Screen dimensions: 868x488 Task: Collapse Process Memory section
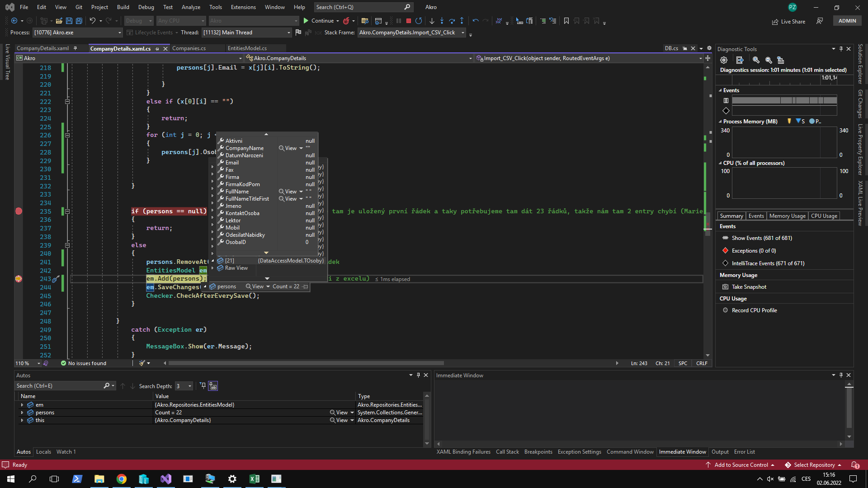[720, 122]
